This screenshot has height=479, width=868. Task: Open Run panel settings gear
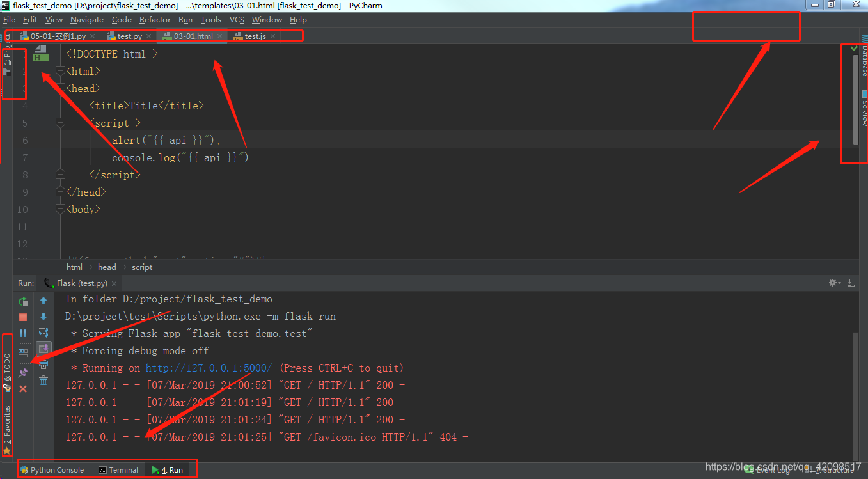[x=833, y=283]
